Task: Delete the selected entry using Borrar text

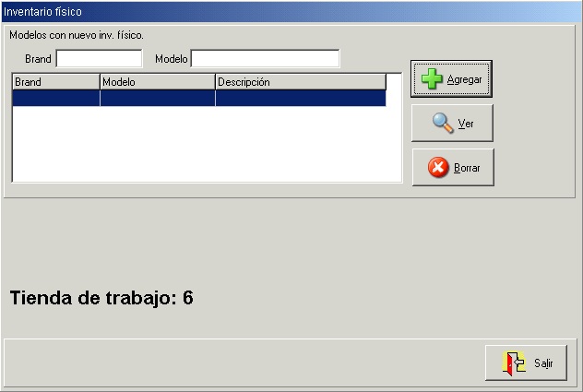Action: 467,168
